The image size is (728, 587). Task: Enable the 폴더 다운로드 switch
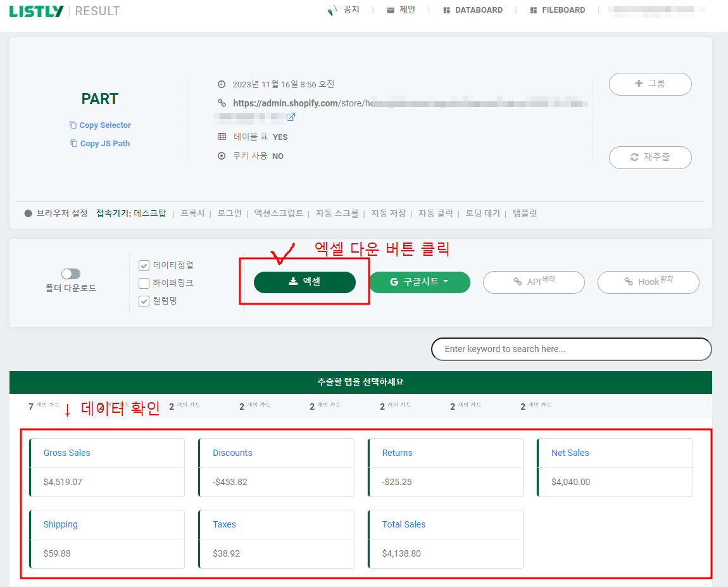point(70,273)
